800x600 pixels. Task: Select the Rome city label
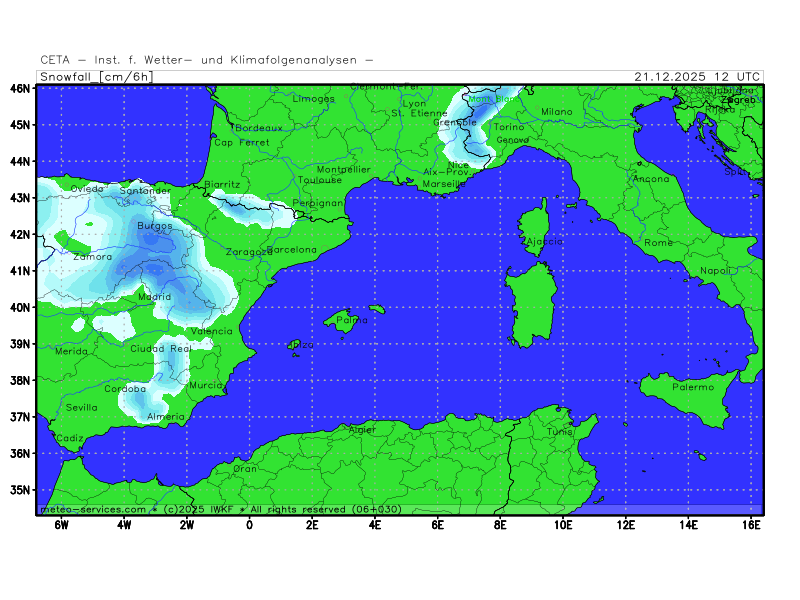[x=659, y=243]
